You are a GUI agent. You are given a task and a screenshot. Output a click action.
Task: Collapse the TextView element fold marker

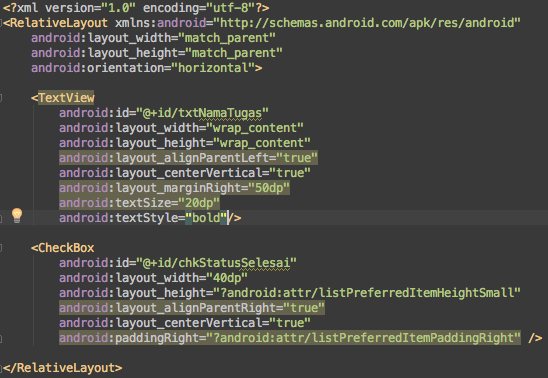click(x=1, y=98)
